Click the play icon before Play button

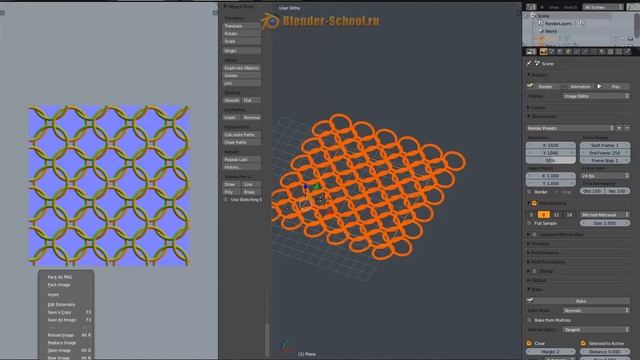coord(599,86)
